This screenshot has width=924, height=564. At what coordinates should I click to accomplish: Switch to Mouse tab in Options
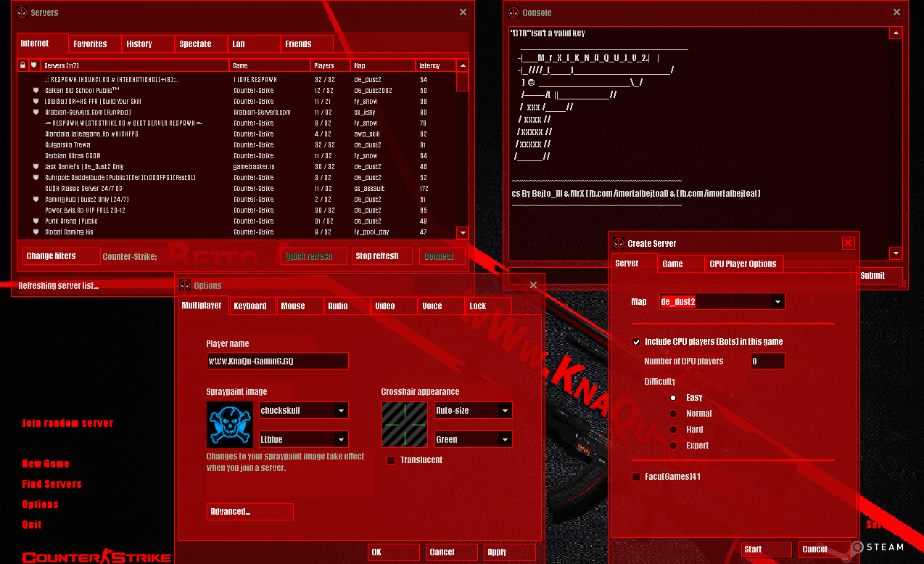[x=300, y=306]
